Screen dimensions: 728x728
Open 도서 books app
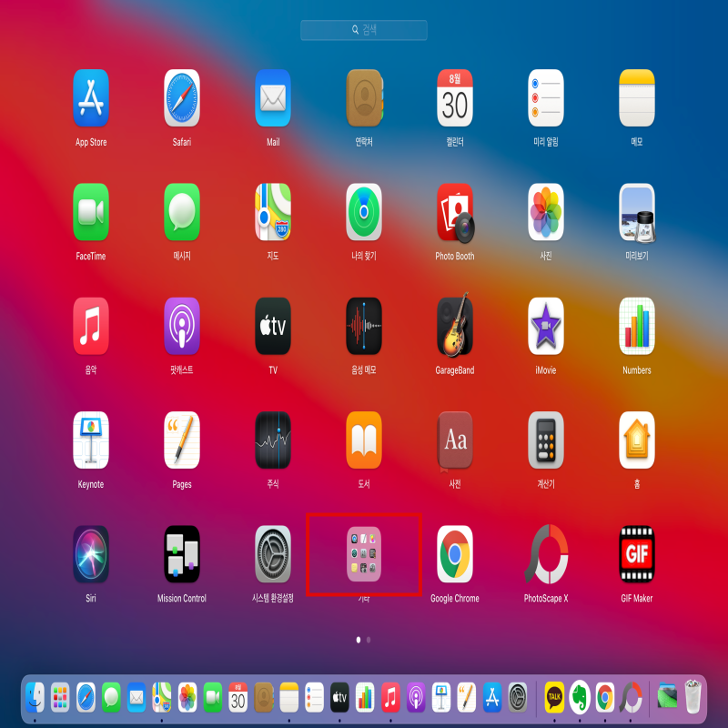[x=364, y=440]
